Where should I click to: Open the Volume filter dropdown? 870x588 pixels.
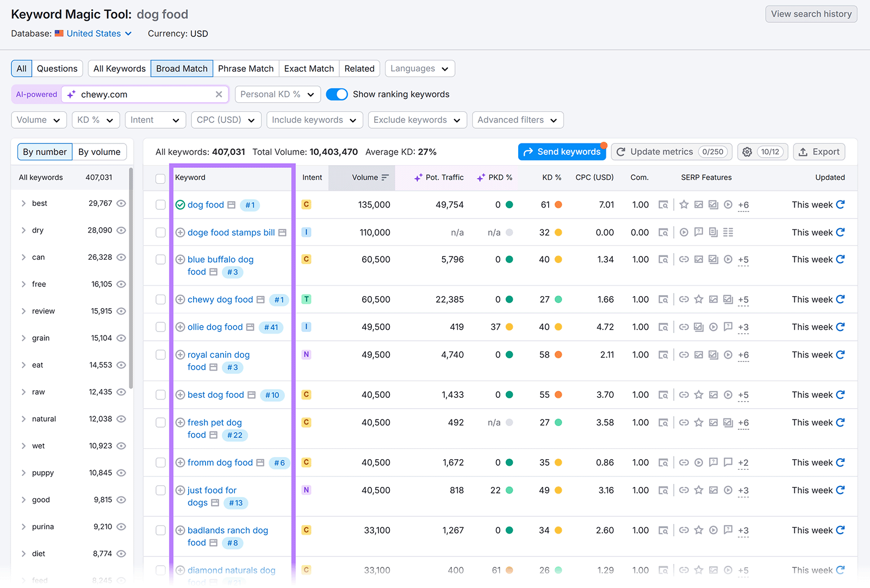click(39, 120)
